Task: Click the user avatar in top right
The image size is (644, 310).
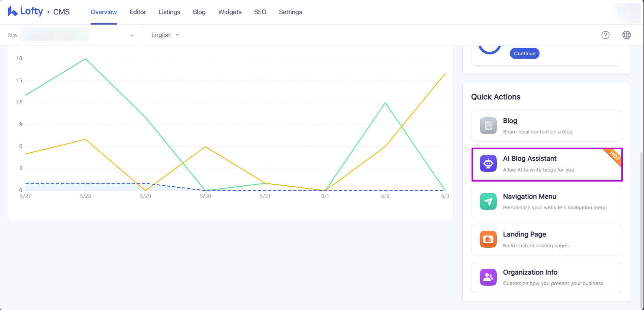Action: pyautogui.click(x=627, y=13)
